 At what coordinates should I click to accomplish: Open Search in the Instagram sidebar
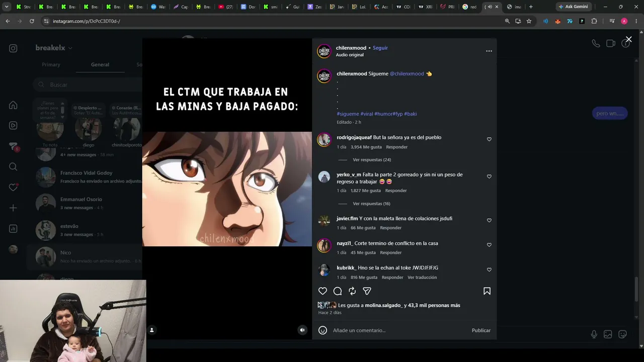[13, 167]
